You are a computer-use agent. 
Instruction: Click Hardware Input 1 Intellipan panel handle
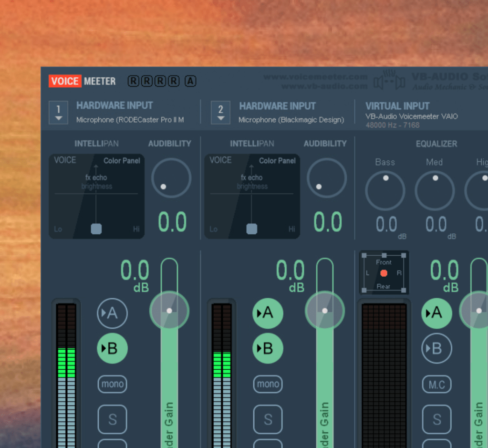[96, 229]
